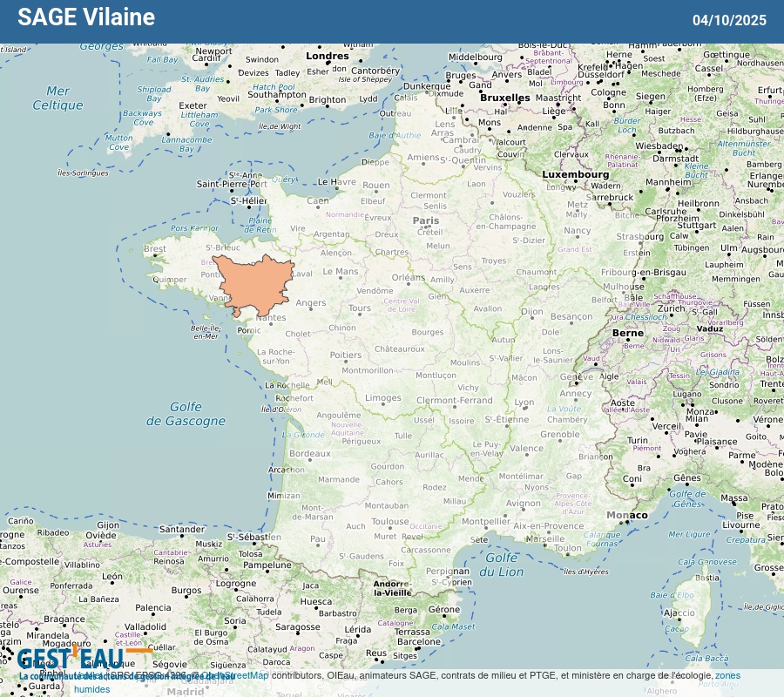Select the Toulouse city label

(390, 522)
